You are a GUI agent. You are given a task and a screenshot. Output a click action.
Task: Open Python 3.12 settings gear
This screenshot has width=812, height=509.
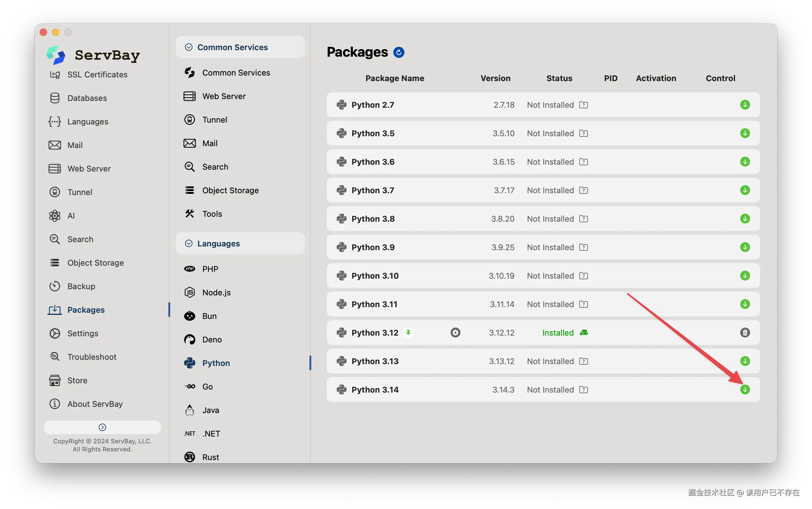pos(455,333)
